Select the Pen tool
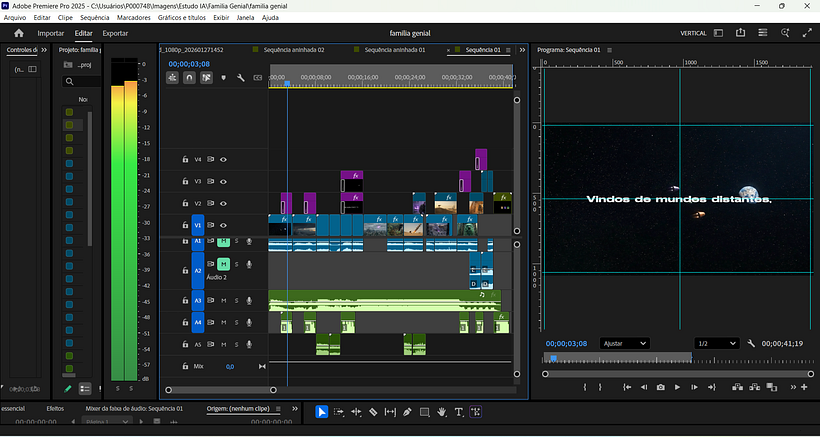 pos(407,412)
